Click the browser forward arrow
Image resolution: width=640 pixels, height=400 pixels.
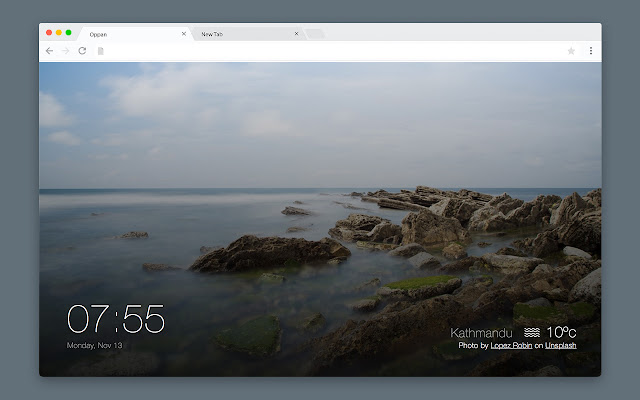coord(65,50)
